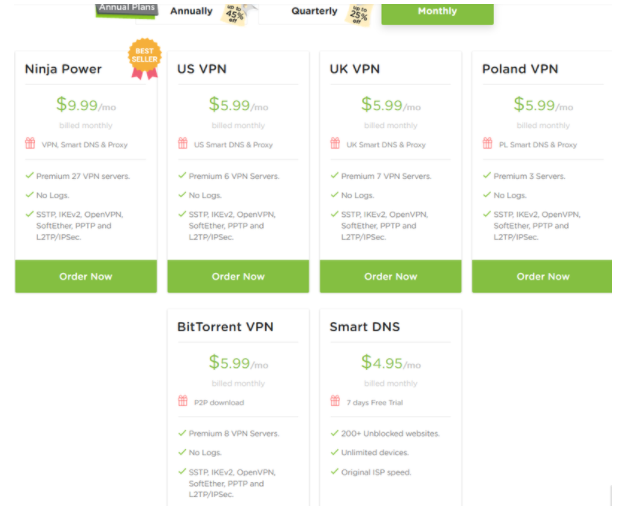Click gift icon next to 7 days Free Trial
This screenshot has width=629, height=521.
click(335, 401)
